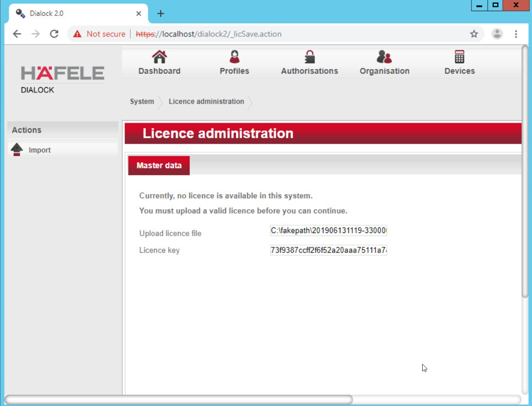Reload the page in browser
Image resolution: width=532 pixels, height=406 pixels.
[x=54, y=34]
